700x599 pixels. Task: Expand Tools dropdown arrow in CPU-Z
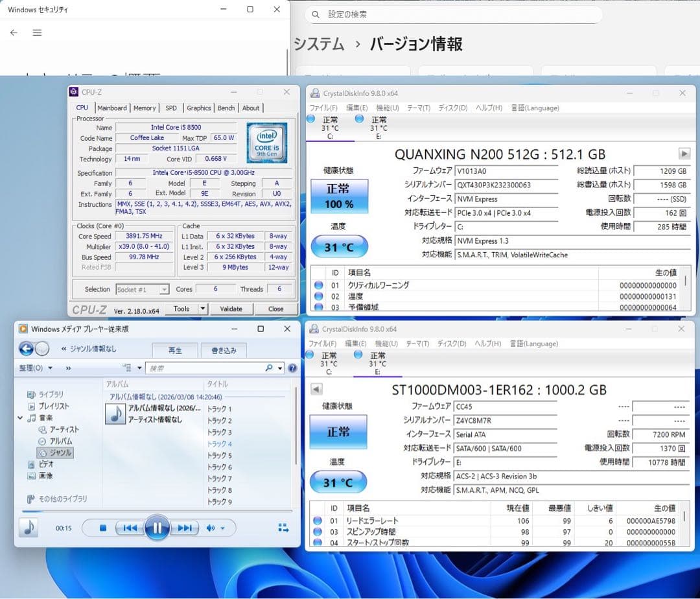[x=203, y=309]
